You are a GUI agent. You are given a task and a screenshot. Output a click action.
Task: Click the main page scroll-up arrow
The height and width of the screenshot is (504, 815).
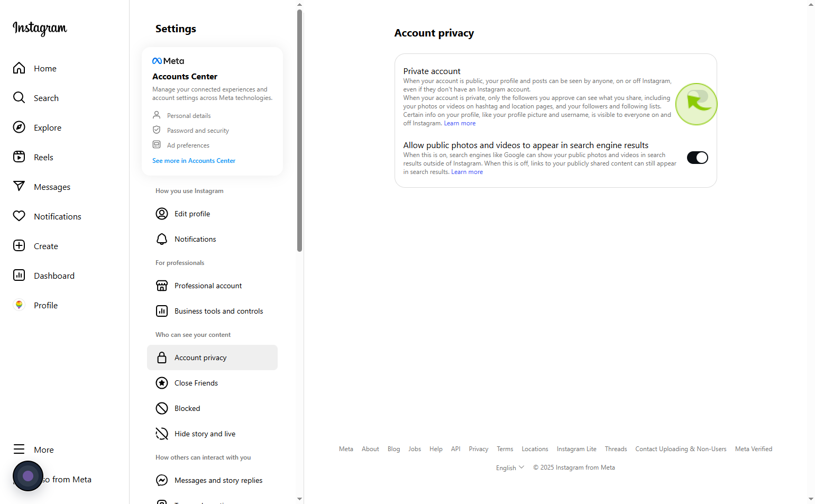click(x=811, y=4)
